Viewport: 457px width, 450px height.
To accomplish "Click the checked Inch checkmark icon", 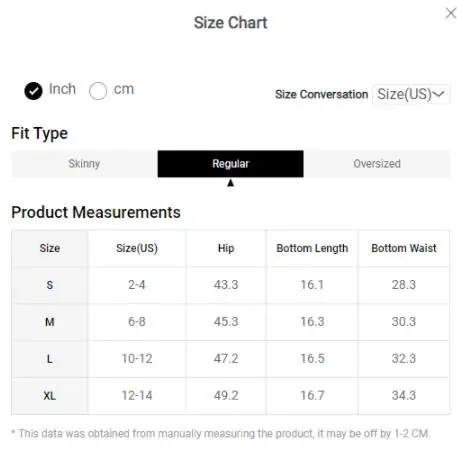I will (33, 91).
